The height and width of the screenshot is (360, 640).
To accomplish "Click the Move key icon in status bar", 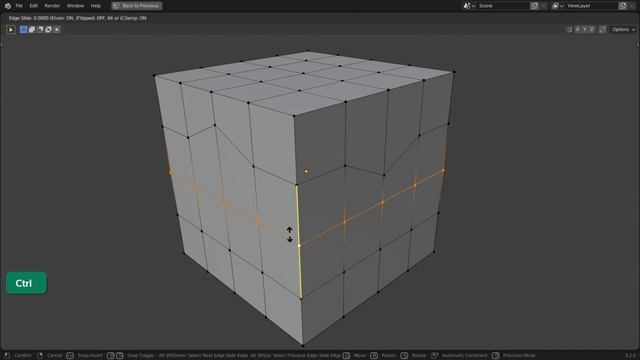I will [x=347, y=356].
